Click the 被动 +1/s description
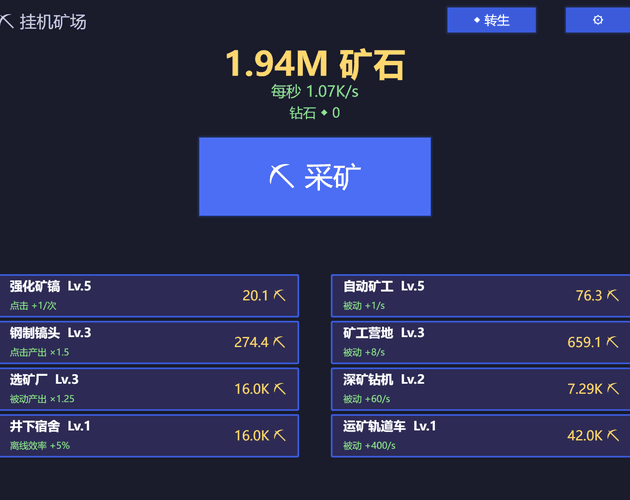 (x=364, y=306)
